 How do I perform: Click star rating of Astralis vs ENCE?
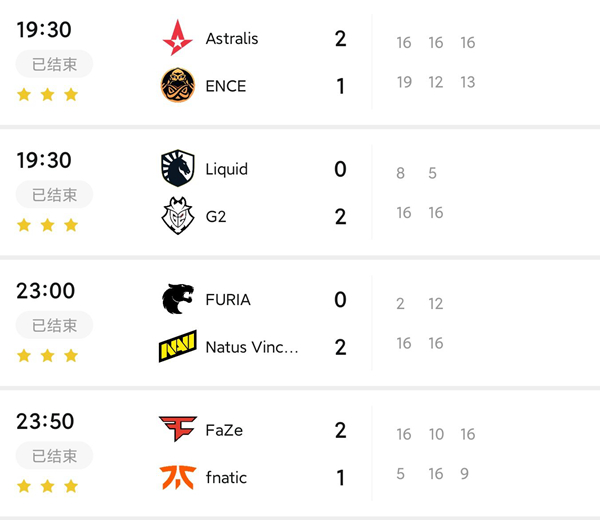pos(47,95)
